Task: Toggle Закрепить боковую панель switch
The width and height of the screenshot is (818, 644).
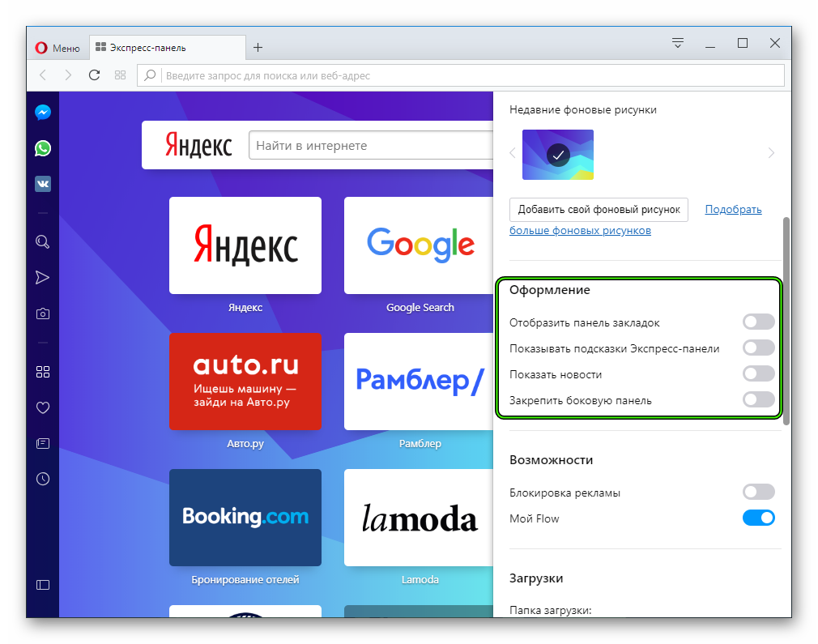Action: pyautogui.click(x=759, y=399)
